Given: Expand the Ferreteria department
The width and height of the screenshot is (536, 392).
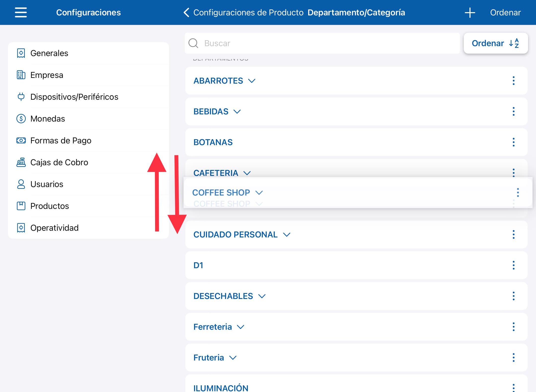Looking at the screenshot, I should 241,327.
